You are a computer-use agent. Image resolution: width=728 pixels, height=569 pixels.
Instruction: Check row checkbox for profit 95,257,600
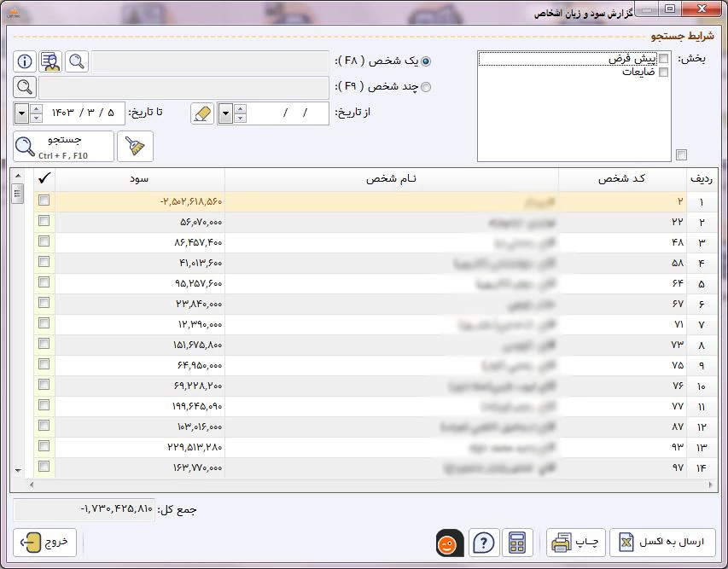pyautogui.click(x=44, y=282)
